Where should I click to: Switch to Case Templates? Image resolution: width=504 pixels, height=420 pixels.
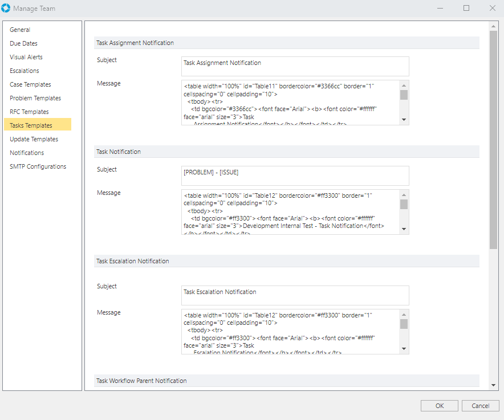pyautogui.click(x=30, y=84)
